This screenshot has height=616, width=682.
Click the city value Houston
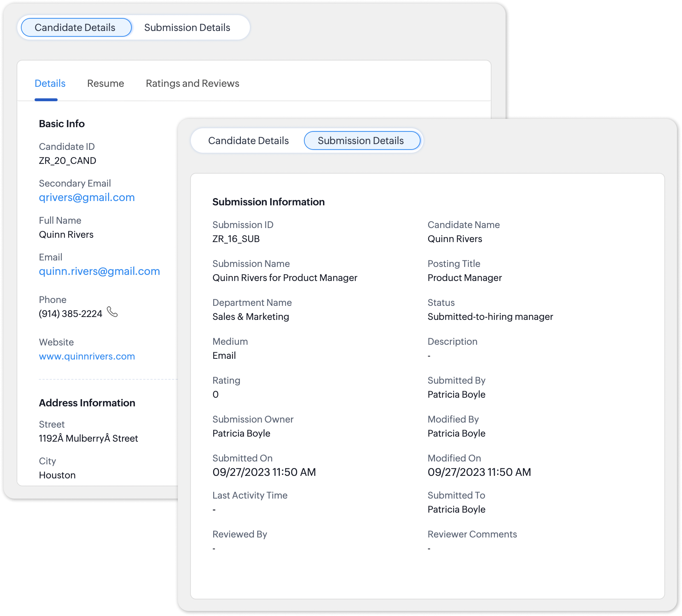[x=57, y=475]
